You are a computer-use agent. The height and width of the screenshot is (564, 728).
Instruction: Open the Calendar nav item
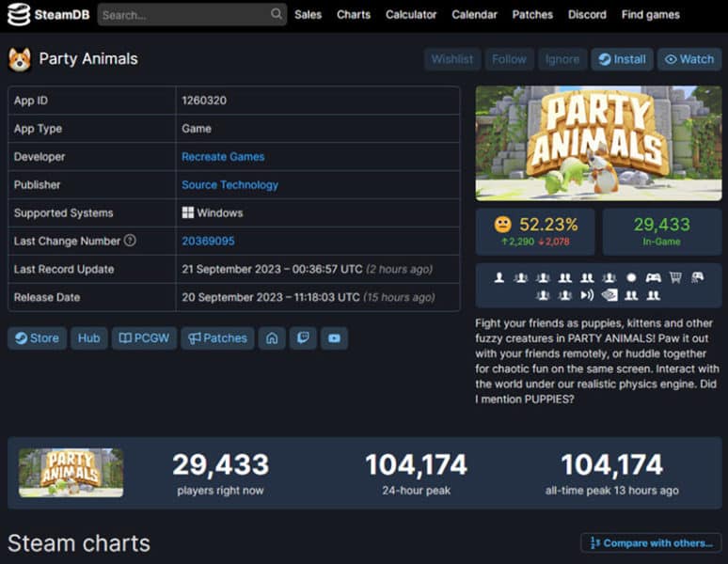[x=474, y=15]
